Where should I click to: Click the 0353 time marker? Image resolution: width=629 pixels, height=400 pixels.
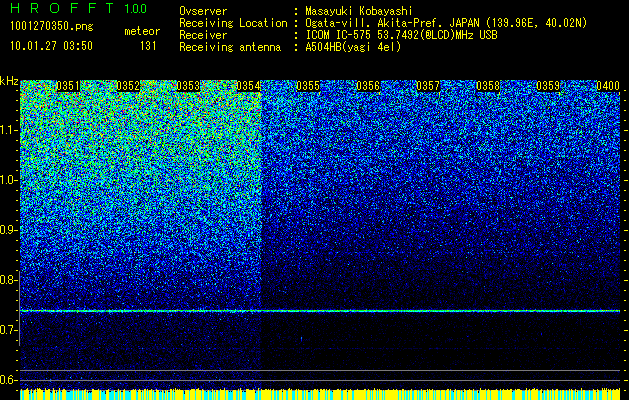pos(188,86)
